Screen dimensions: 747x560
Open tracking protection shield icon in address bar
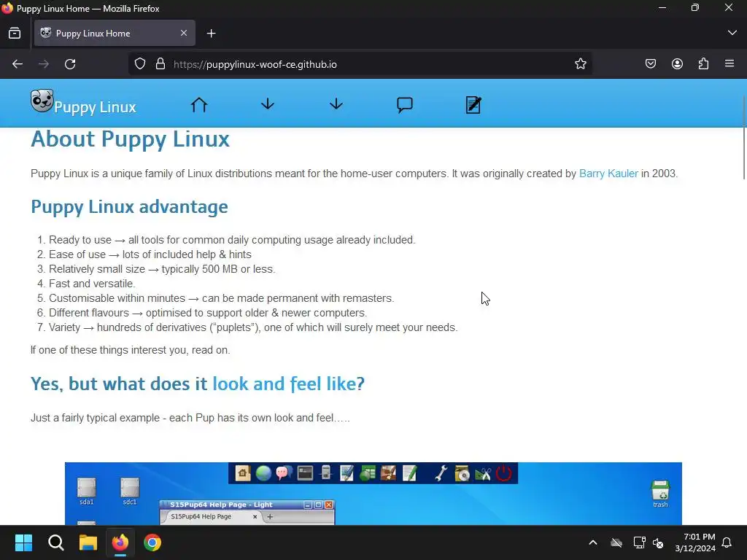point(139,64)
